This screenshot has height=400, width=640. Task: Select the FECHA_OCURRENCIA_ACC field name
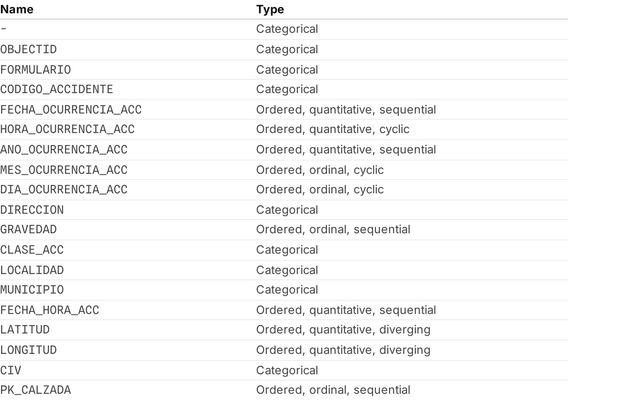point(67,110)
